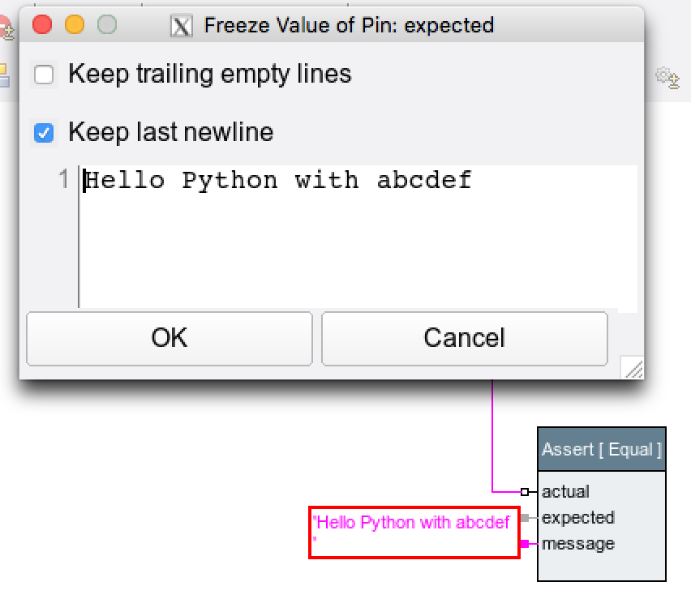Click the gear icon right of the dialog
Screen dimensions: 691x616
coord(667,77)
